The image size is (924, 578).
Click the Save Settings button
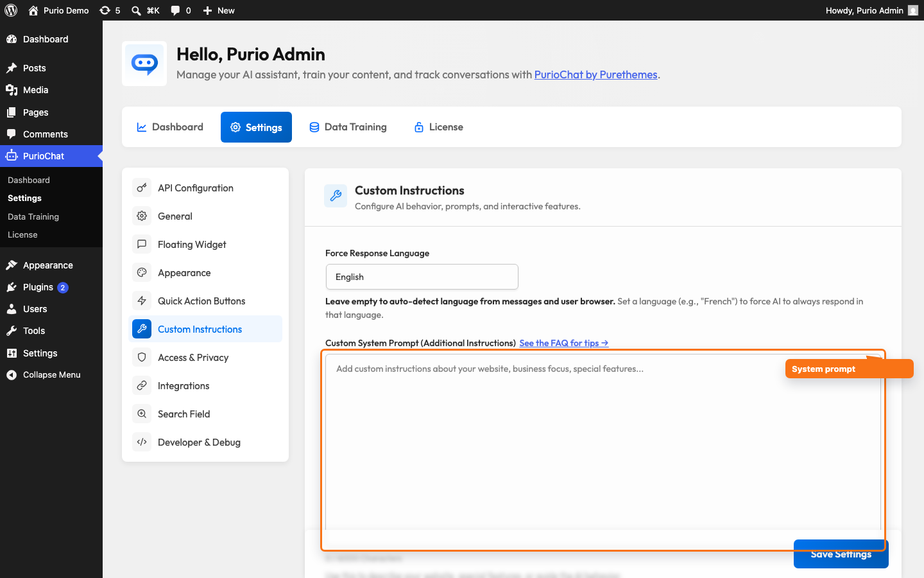841,554
